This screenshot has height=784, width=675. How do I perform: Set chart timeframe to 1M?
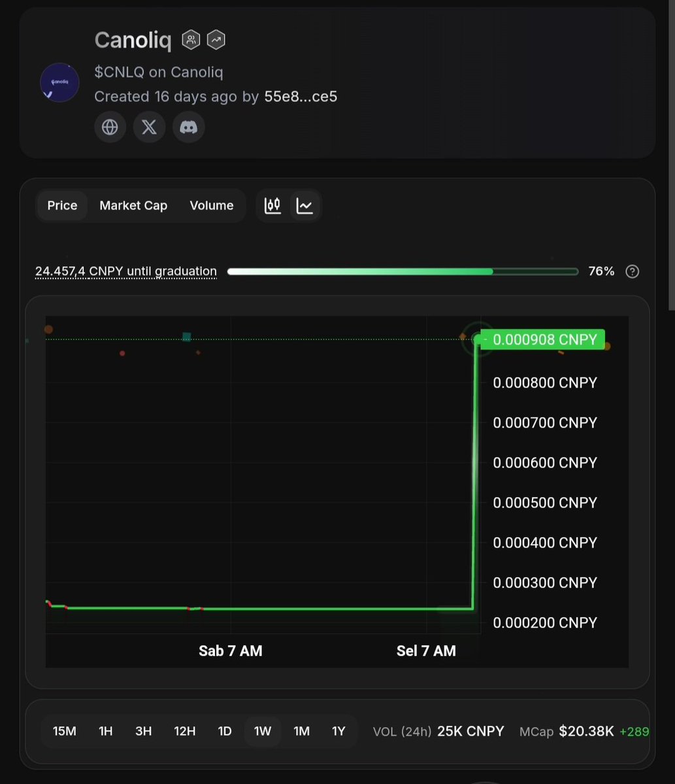[301, 731]
